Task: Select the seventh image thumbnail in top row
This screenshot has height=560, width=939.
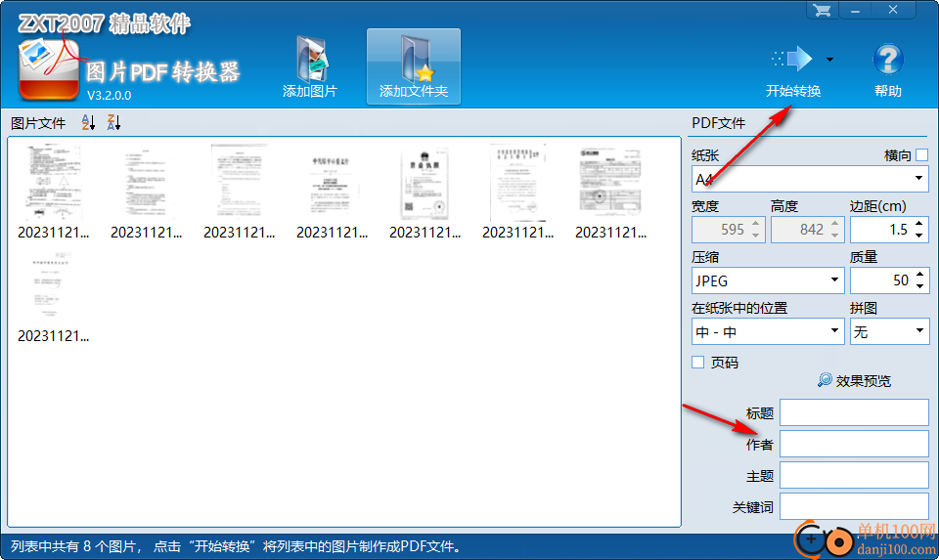Action: (610, 182)
